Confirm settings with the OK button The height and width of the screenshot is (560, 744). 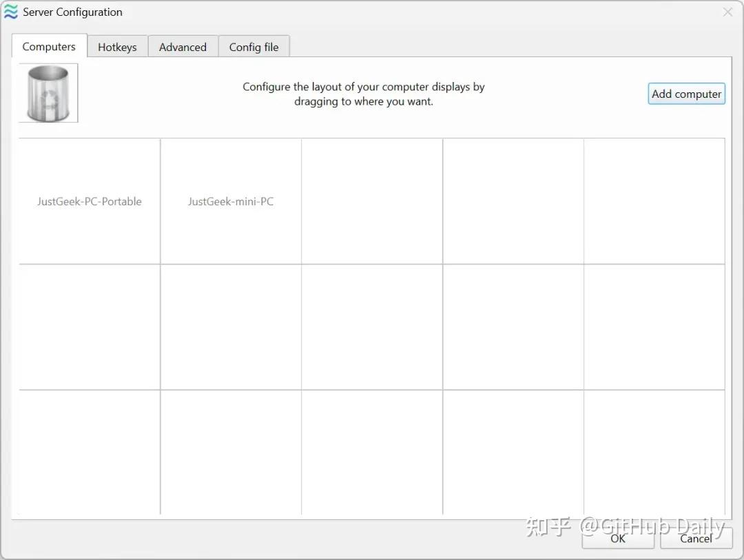(618, 538)
